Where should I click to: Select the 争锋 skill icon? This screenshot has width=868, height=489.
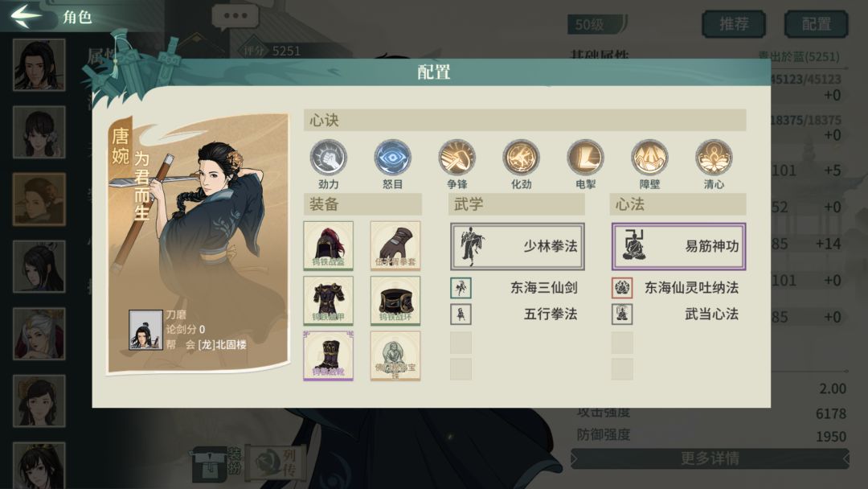pos(457,158)
